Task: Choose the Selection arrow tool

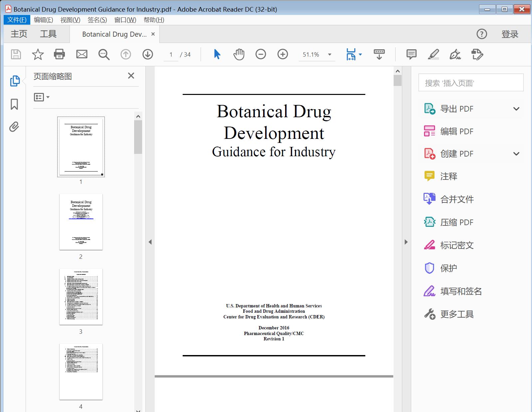Action: point(217,54)
